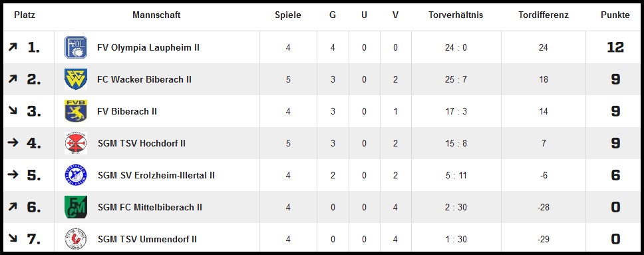This screenshot has height=255, width=644.
Task: Click the FC Wacker Biberach II logo
Action: pyautogui.click(x=76, y=79)
